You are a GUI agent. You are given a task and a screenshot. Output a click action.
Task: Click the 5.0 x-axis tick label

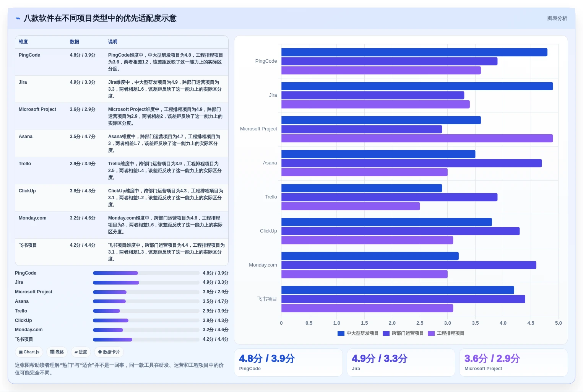[x=559, y=323]
